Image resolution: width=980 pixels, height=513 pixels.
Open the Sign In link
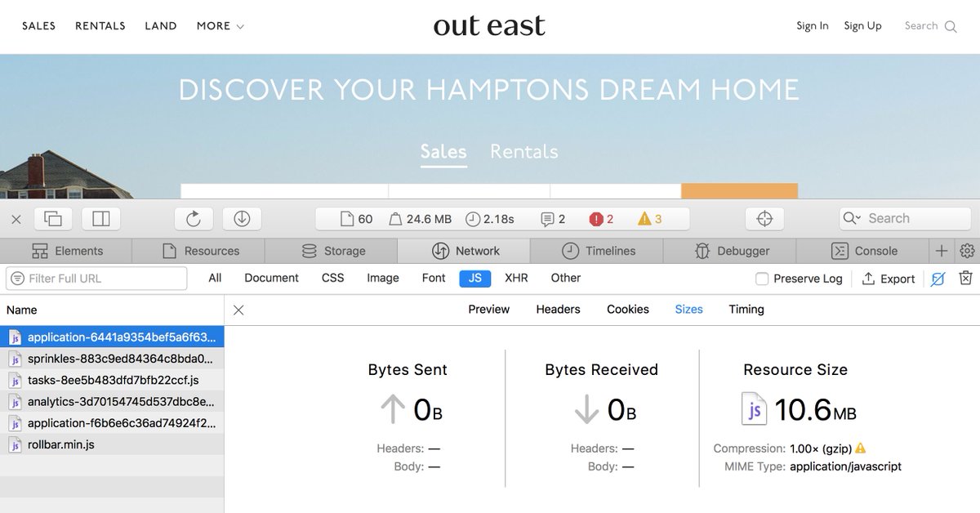(813, 26)
